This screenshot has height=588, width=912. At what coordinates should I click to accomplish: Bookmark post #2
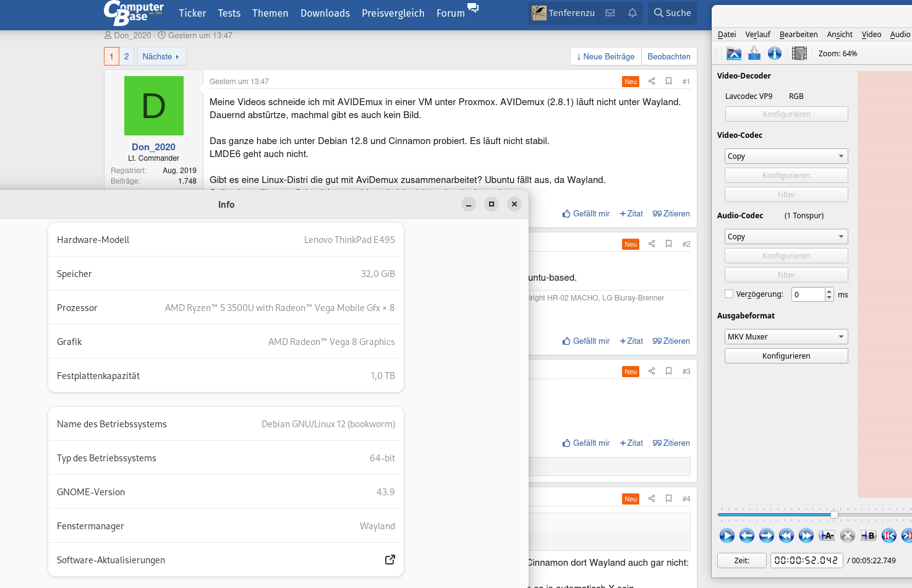point(668,244)
